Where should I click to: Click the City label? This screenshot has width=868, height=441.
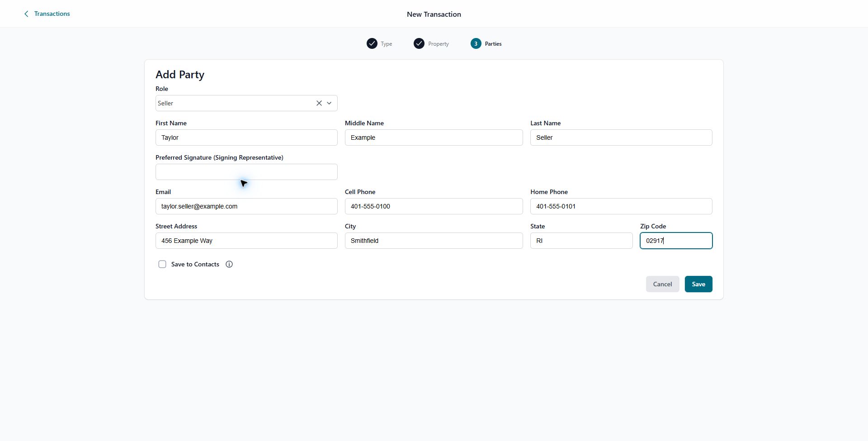(350, 226)
